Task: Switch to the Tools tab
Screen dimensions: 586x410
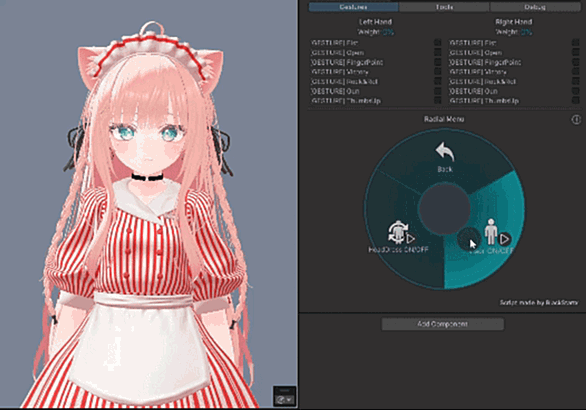Action: [x=444, y=7]
